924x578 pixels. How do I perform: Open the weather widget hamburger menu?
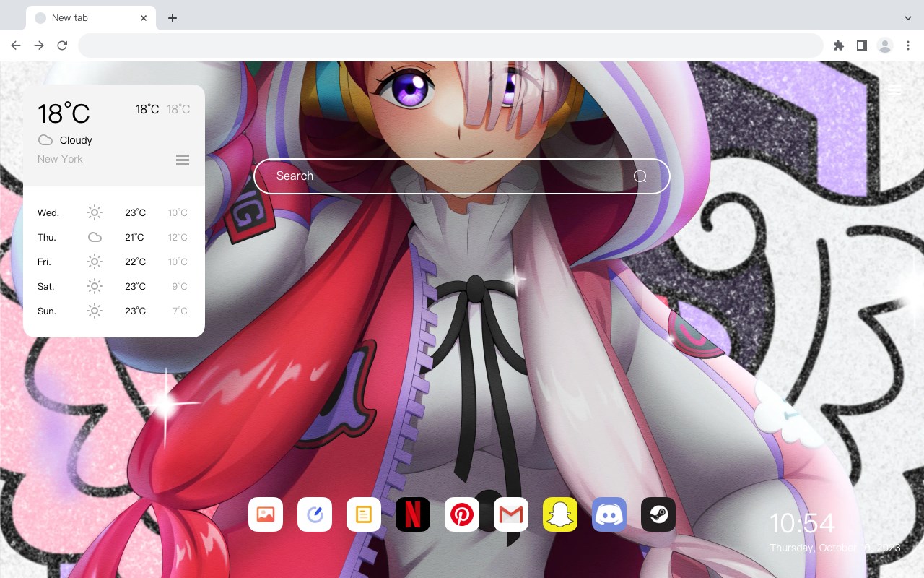coord(183,160)
